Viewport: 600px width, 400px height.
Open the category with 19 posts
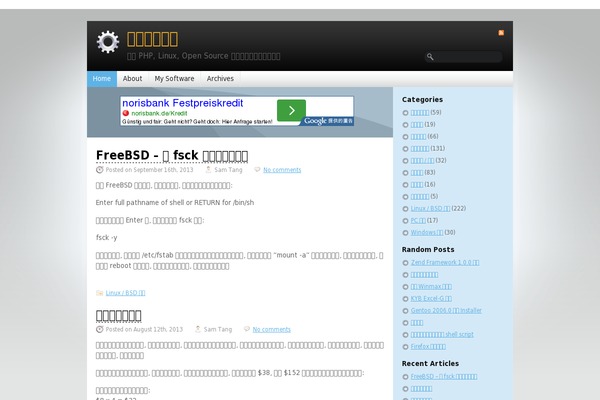[x=417, y=124]
